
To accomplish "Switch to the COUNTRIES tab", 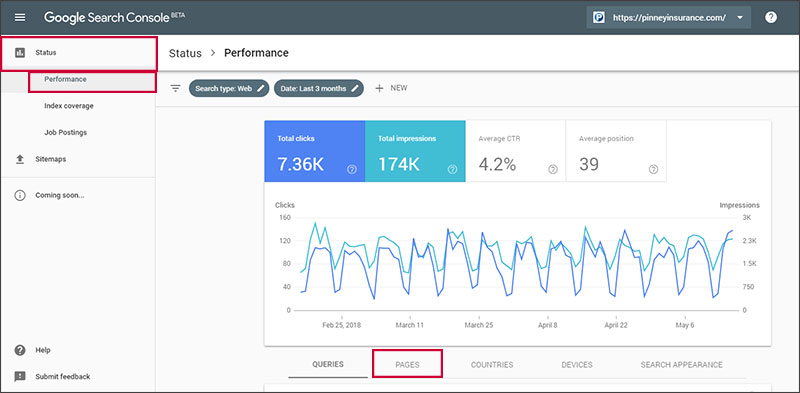I will coord(492,365).
